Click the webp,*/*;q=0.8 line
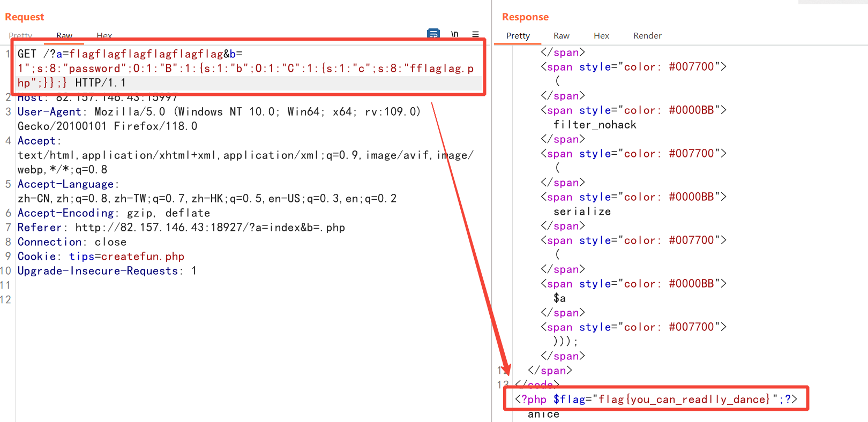This screenshot has width=868, height=422. pyautogui.click(x=62, y=169)
